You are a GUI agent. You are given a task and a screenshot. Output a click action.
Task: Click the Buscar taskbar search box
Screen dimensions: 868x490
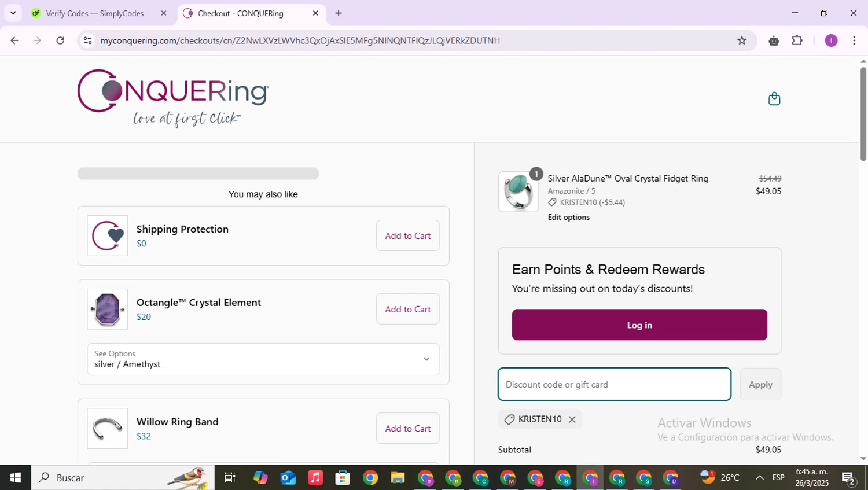tap(123, 478)
